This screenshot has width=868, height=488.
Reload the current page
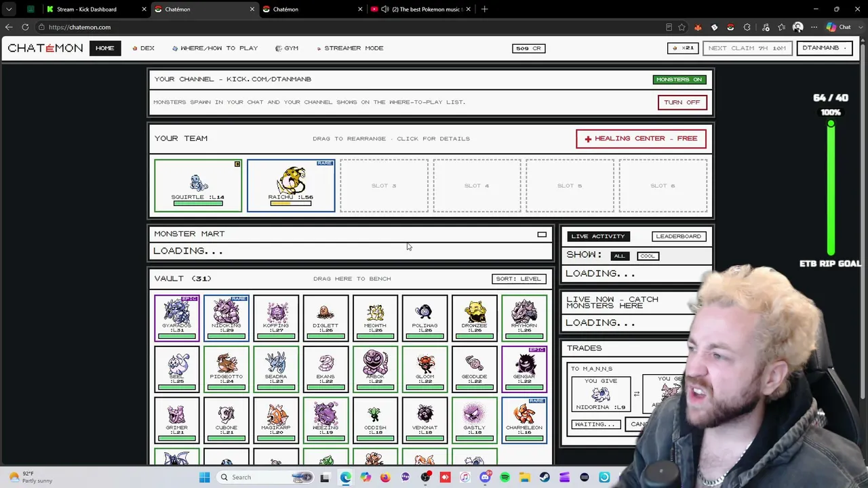25,27
